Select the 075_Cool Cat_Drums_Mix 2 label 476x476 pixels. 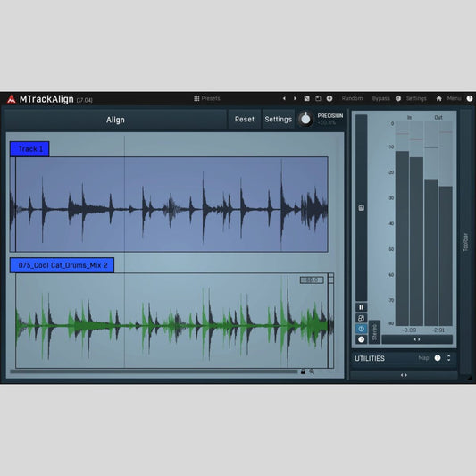62,265
